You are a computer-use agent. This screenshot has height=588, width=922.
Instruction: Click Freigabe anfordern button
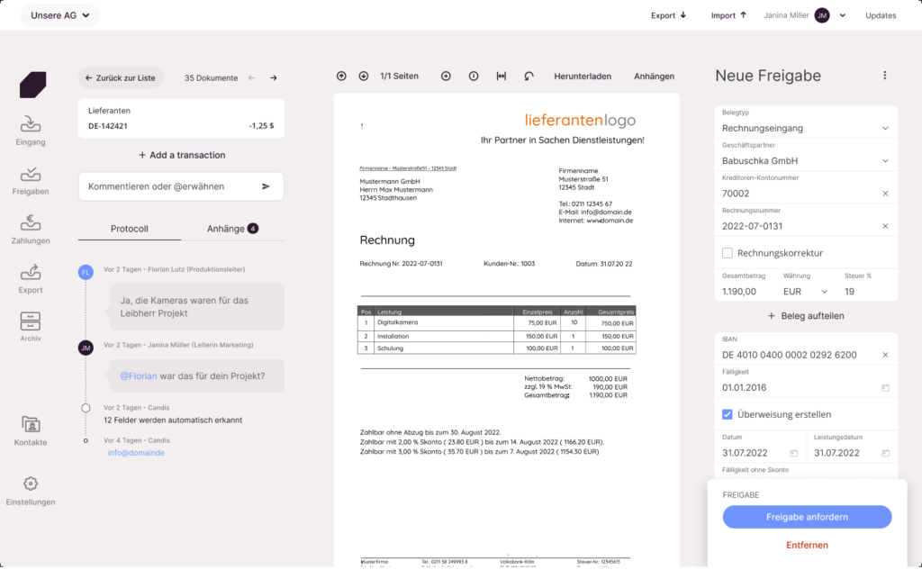[x=807, y=517]
